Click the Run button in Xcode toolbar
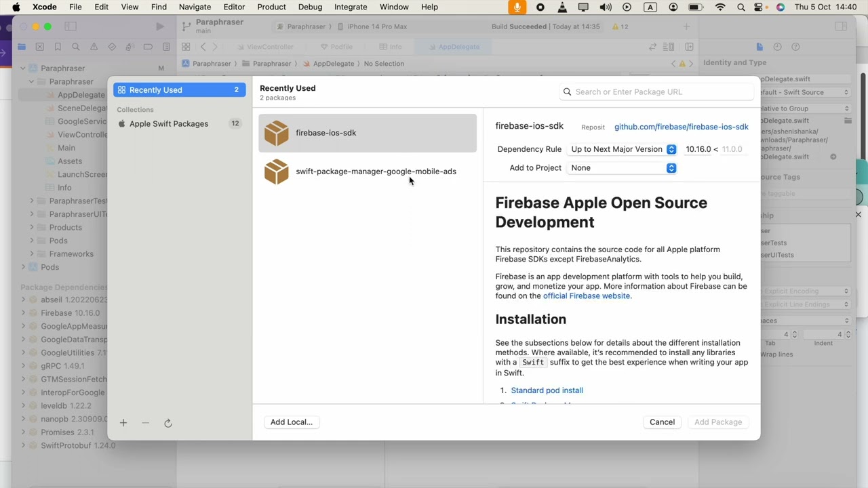This screenshot has height=488, width=868. point(159,26)
